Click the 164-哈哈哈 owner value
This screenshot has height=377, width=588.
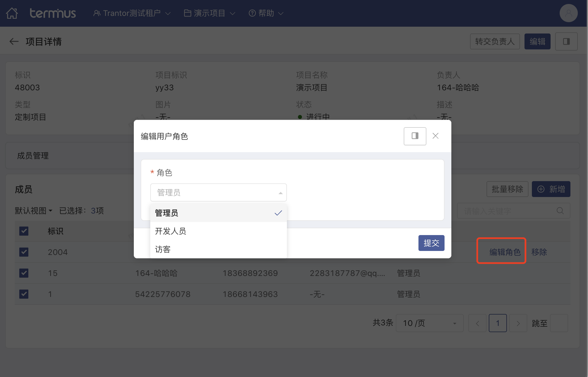[458, 87]
